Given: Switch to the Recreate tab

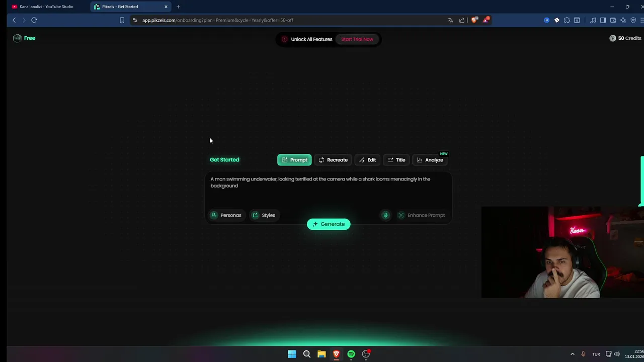Looking at the screenshot, I should click(x=333, y=160).
